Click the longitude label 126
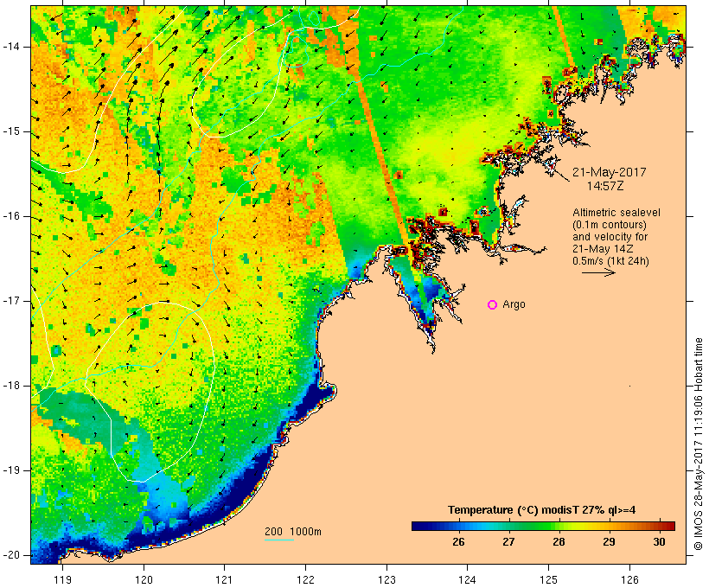The height and width of the screenshot is (588, 709). (x=629, y=579)
